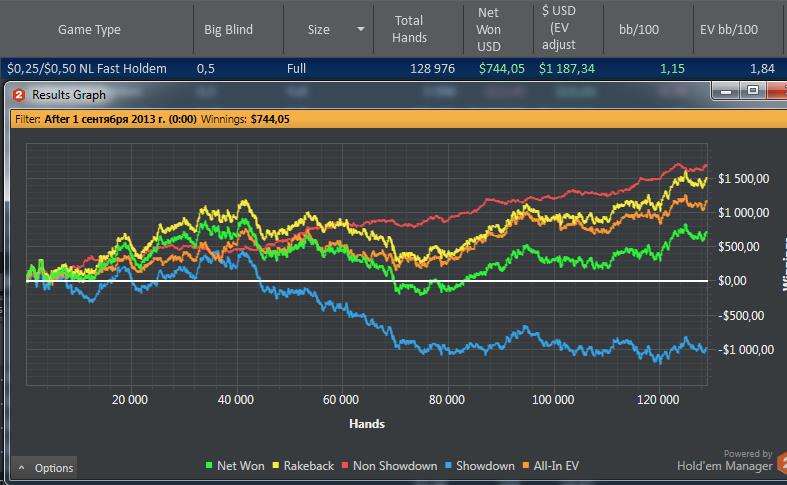
Task: Sort by EV bb/100 column header
Action: [729, 30]
